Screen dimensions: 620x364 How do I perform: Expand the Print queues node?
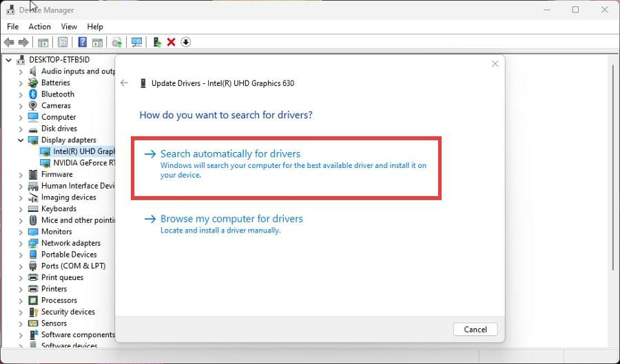(21, 278)
